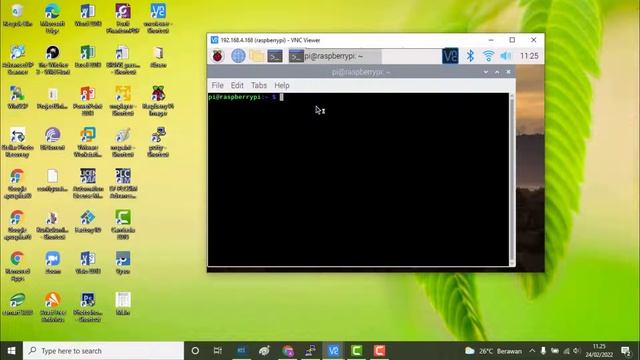
Task: Open the terminal Help menu
Action: point(282,85)
